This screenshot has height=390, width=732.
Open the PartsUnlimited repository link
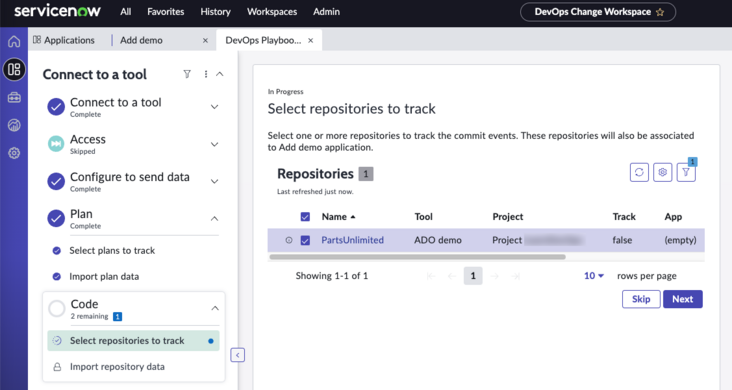[x=352, y=240]
